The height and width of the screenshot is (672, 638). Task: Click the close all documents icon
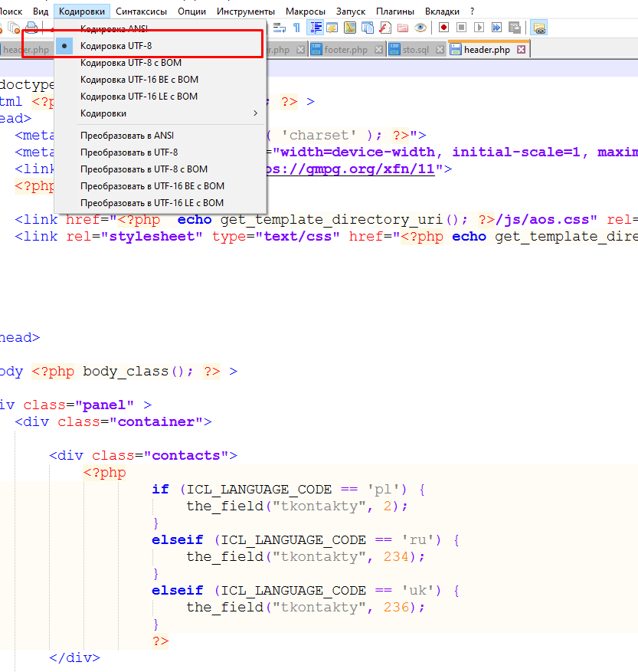point(14,28)
